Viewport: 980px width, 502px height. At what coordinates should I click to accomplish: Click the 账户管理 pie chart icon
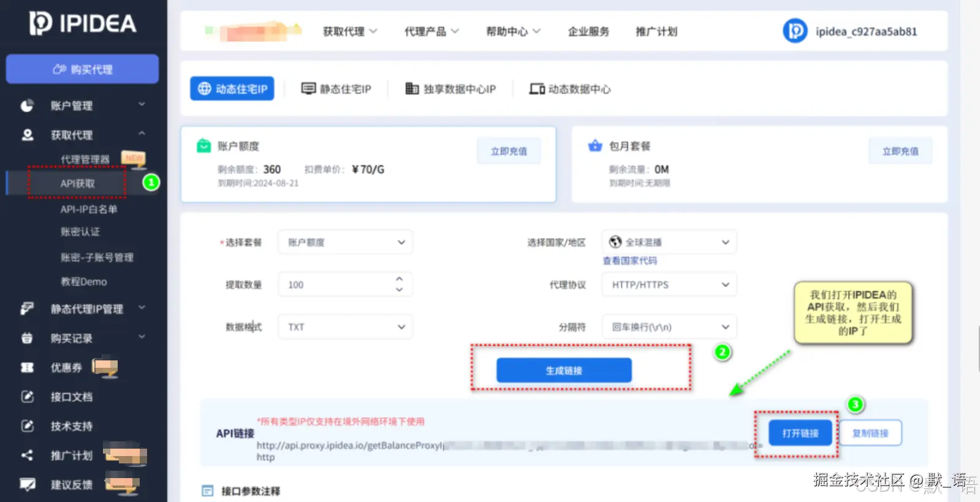[x=27, y=105]
